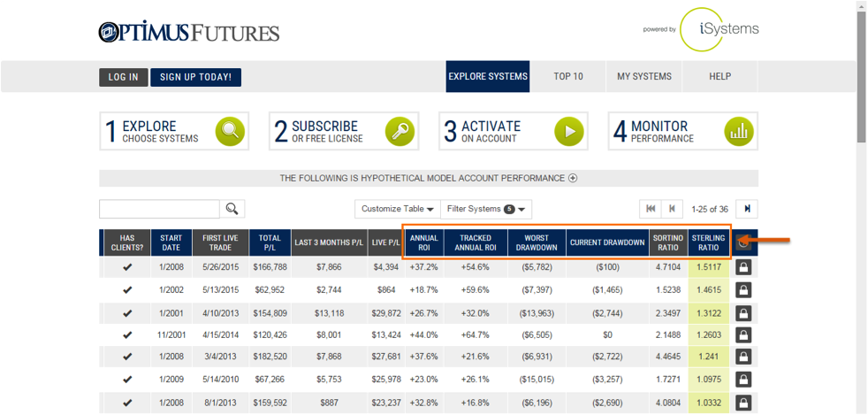Screen dimensions: 868x415
Task: Jump to the first page of results
Action: tap(651, 209)
